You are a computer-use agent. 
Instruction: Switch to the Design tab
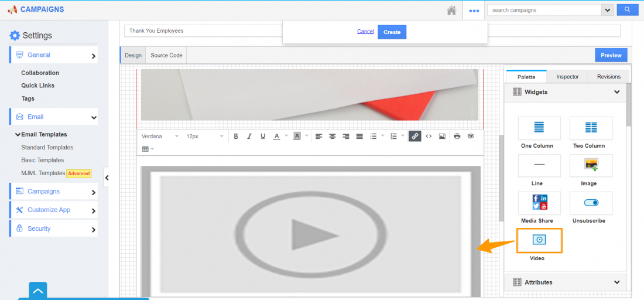tap(133, 55)
